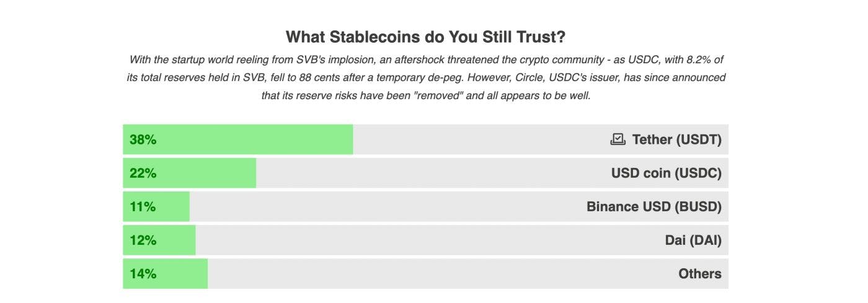
Task: Click the 22% result value
Action: coord(143,173)
